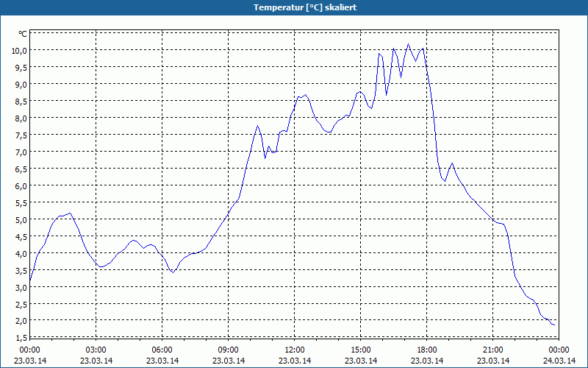Pick the y-axis value 6,5
Screen dimensions: 588x368
pos(21,169)
